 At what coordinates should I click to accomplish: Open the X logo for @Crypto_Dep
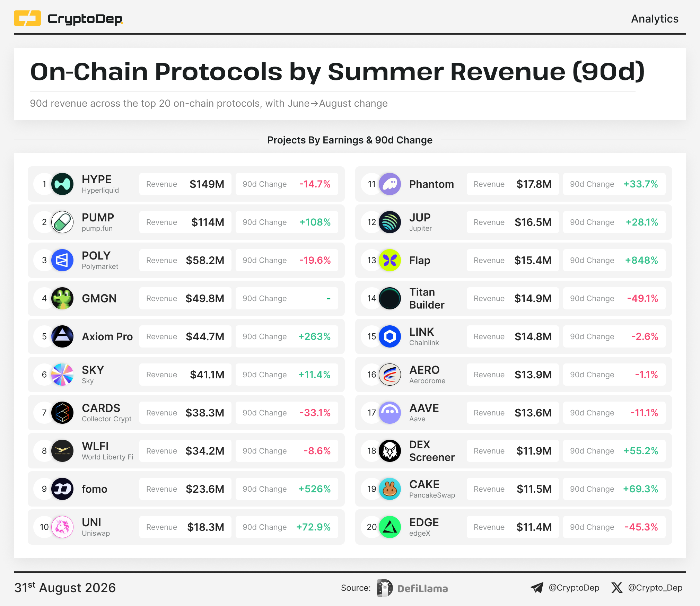617,588
